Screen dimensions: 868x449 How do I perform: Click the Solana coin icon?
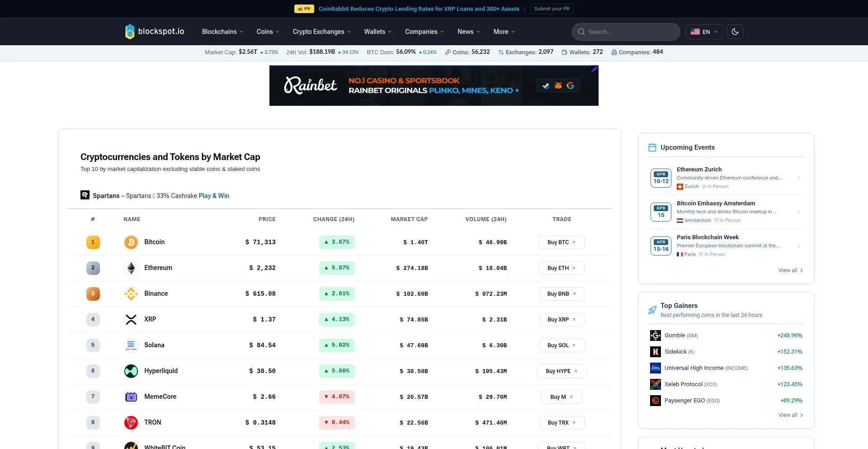[131, 345]
